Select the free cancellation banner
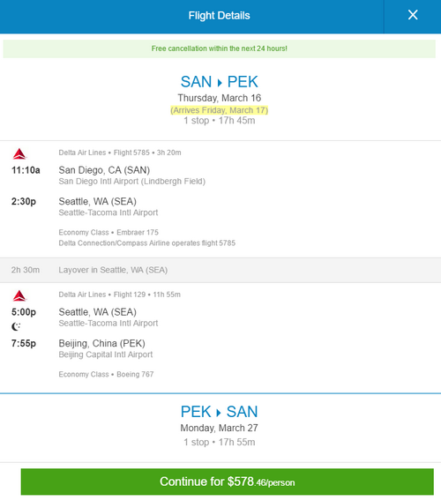Viewport: 441px width, 500px height. point(219,49)
